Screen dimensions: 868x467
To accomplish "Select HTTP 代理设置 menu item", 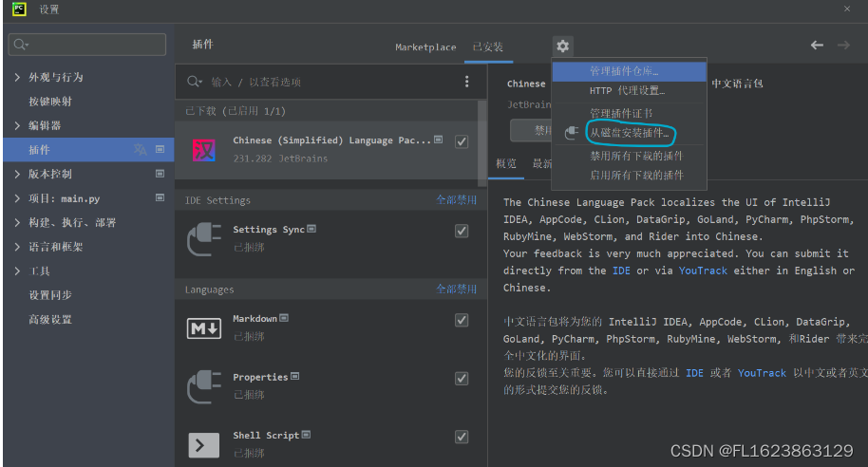I will coord(630,91).
